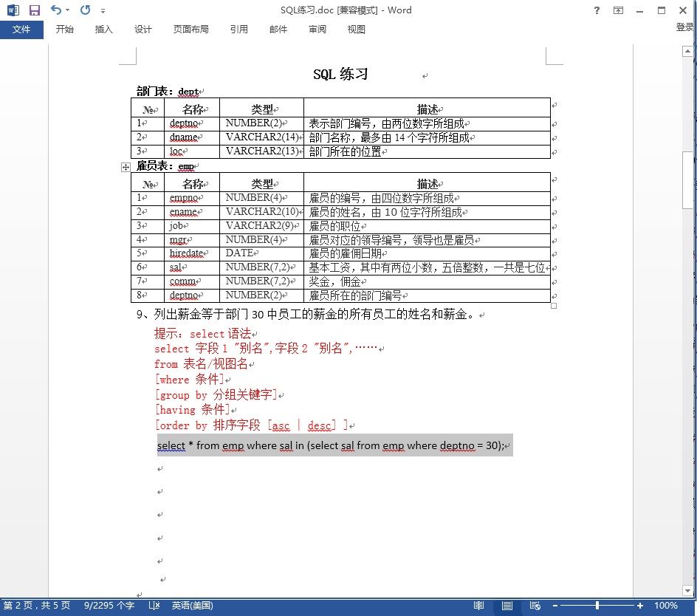This screenshot has height=616, width=697.
Task: Click the emp table resize handle square
Action: point(554,306)
